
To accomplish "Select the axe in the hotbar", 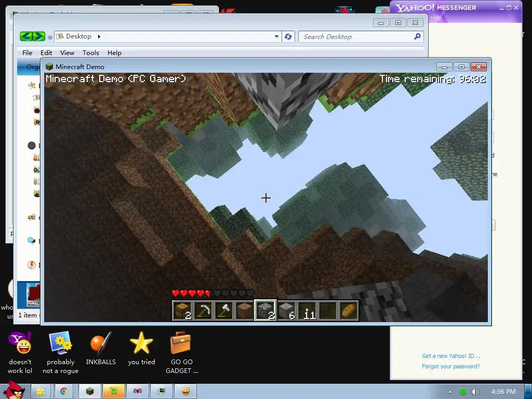I will pos(224,311).
